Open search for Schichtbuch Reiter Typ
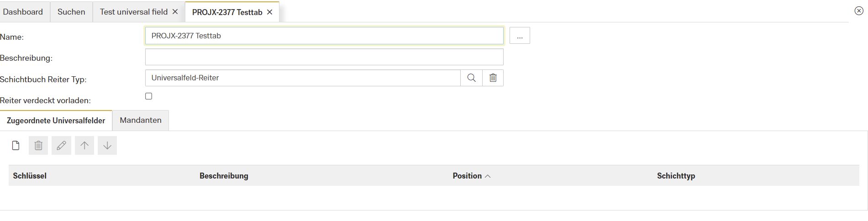 pos(471,78)
